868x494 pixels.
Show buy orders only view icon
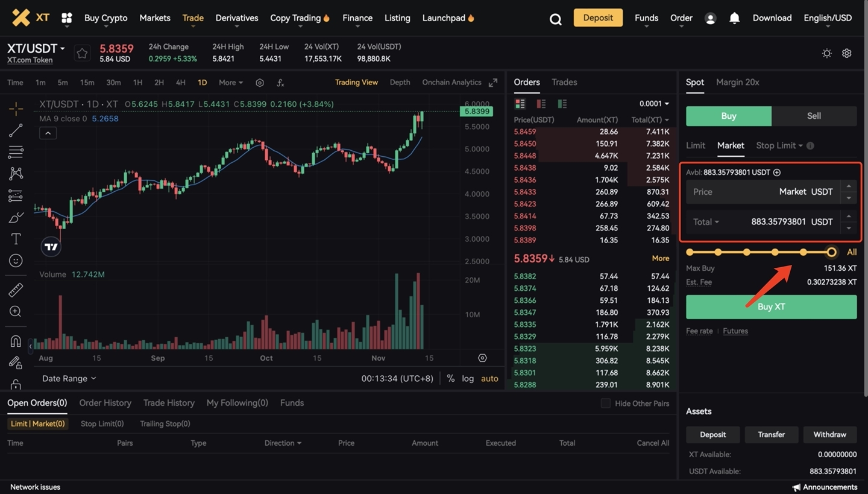click(562, 104)
